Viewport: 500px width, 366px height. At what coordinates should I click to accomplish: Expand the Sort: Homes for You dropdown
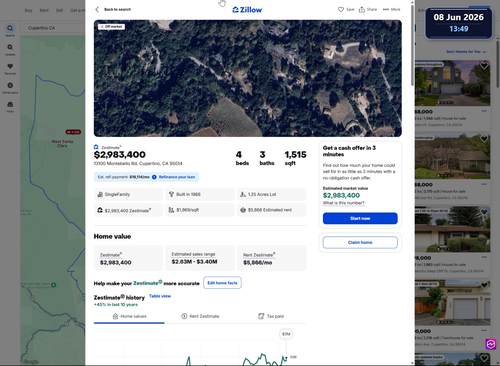coord(466,52)
